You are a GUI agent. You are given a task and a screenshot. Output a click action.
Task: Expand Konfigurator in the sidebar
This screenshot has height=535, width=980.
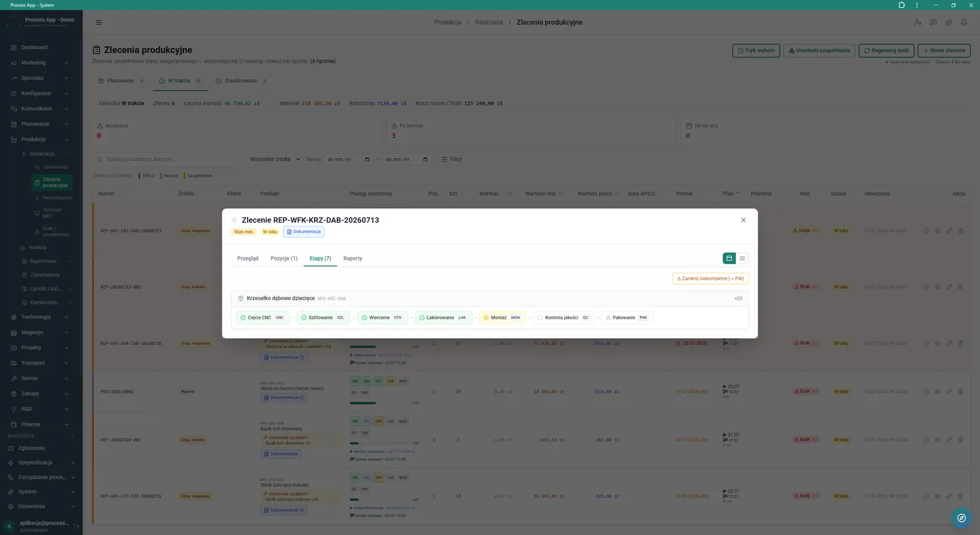(40, 93)
